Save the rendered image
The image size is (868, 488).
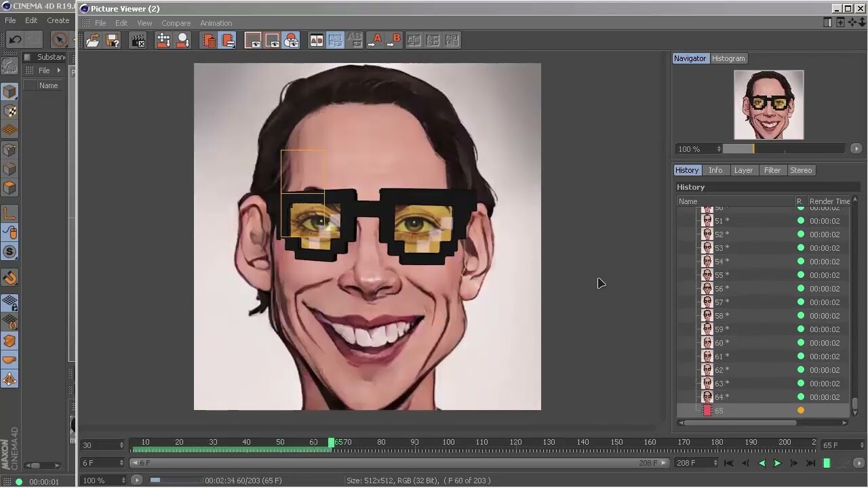pyautogui.click(x=113, y=40)
